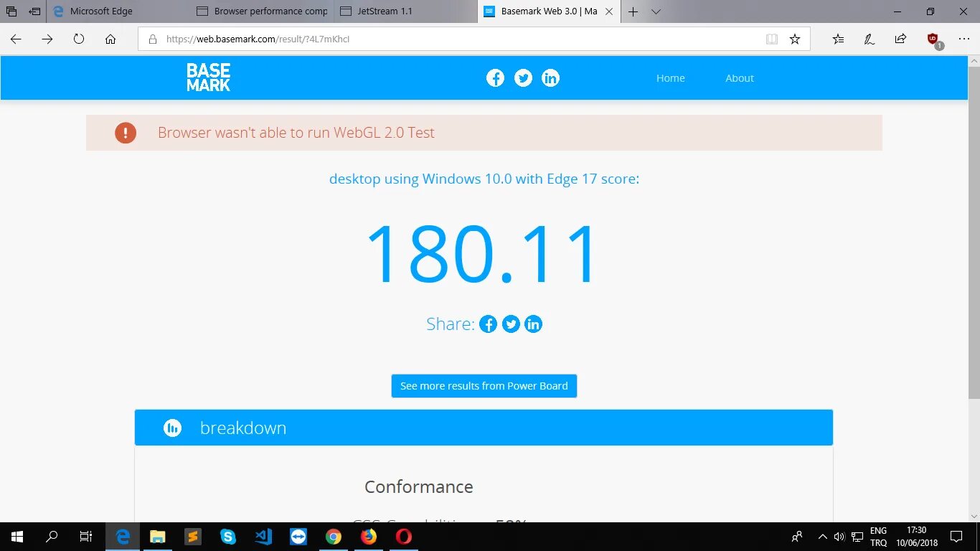Image resolution: width=980 pixels, height=551 pixels.
Task: Open Firefox from taskbar
Action: [369, 537]
